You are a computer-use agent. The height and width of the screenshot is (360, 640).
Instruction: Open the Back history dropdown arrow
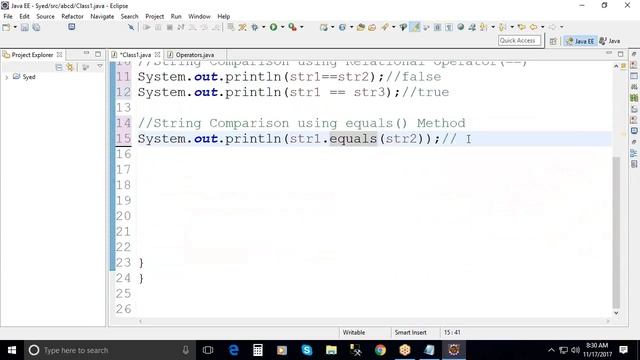(542, 27)
